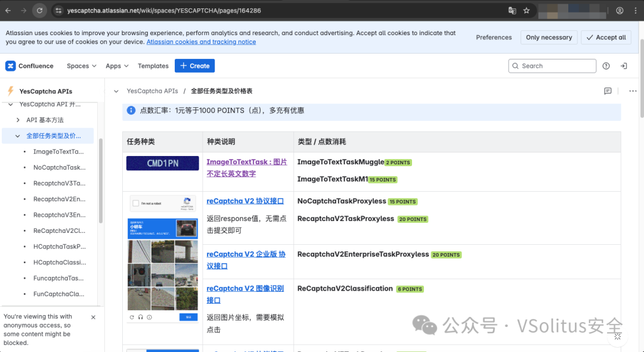This screenshot has width=644, height=352.
Task: Click the sidebar vertical scrollbar
Action: pos(101,180)
